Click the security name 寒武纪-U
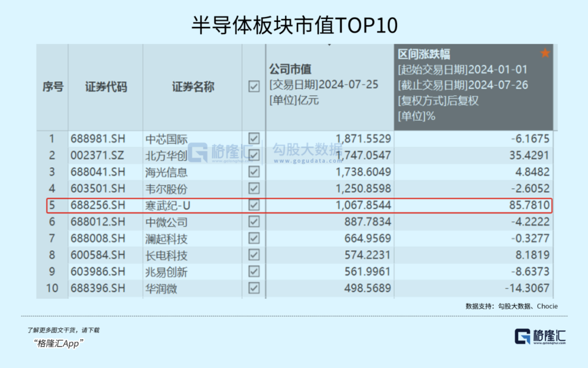Screen dimensions: 588x368 tap(168, 206)
